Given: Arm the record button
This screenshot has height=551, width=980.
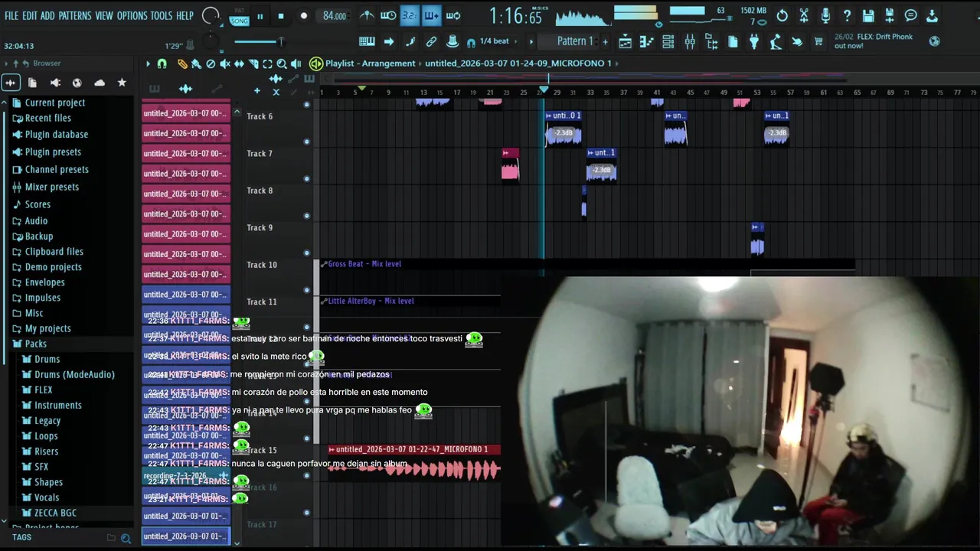Looking at the screenshot, I should (303, 16).
